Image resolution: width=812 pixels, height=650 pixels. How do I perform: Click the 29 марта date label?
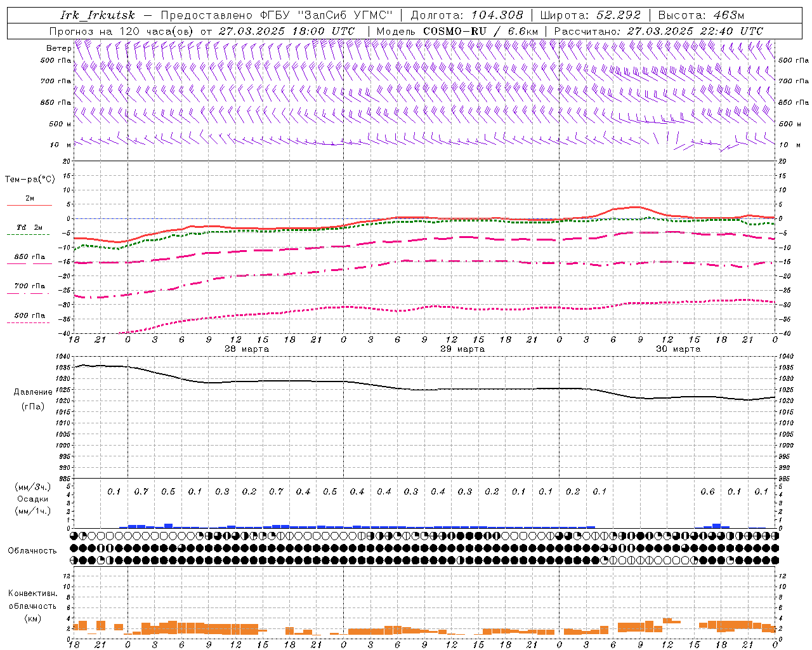[x=462, y=349]
